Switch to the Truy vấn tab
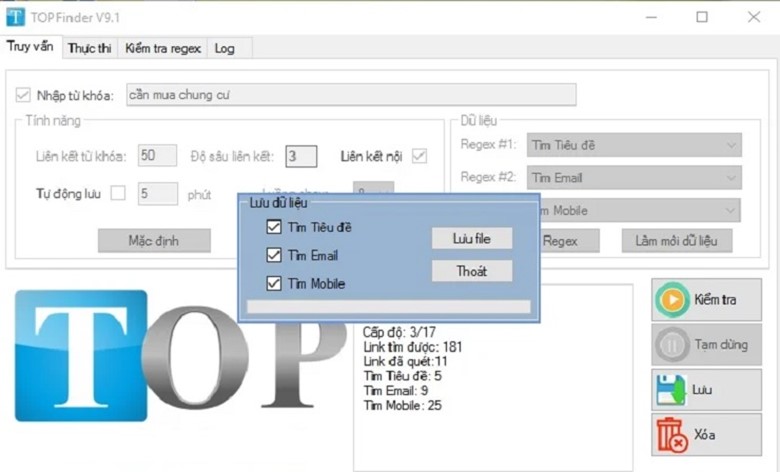The image size is (780, 472). pyautogui.click(x=30, y=47)
